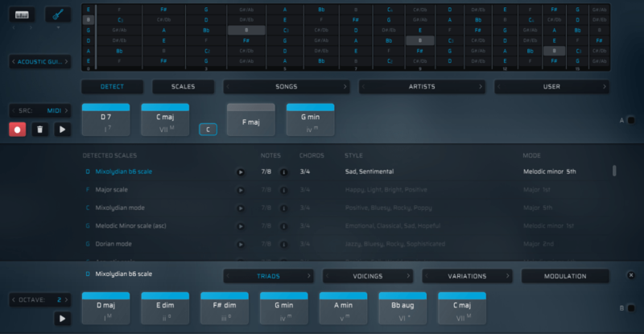Viewport: 644px width, 334px height.
Task: Switch instrument with Acoustic Guitar selector
Action: point(39,61)
